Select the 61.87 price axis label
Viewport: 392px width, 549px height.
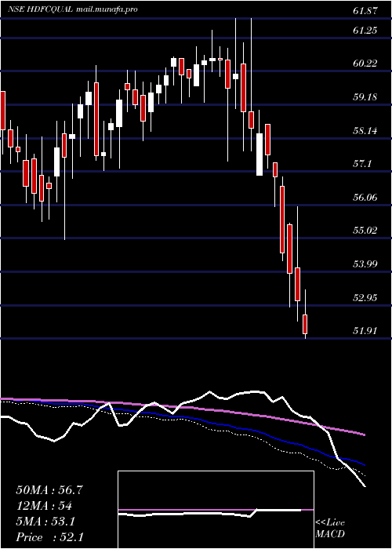tap(365, 11)
